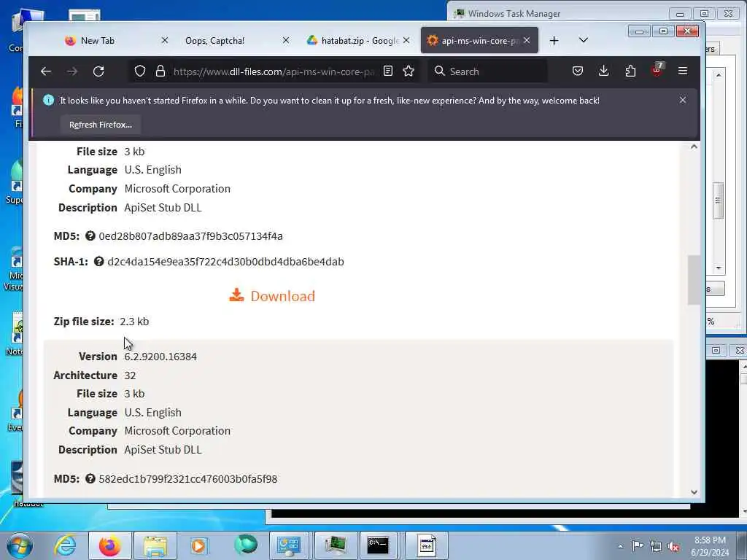The width and height of the screenshot is (747, 560).
Task: Open the clock showing 8:58 PM
Action: pyautogui.click(x=710, y=546)
